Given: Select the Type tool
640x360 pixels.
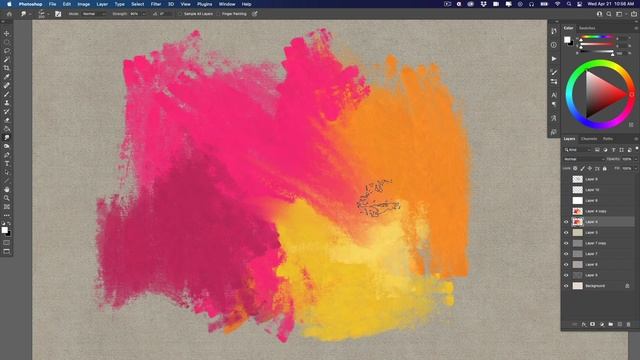Looking at the screenshot, I should tap(7, 164).
